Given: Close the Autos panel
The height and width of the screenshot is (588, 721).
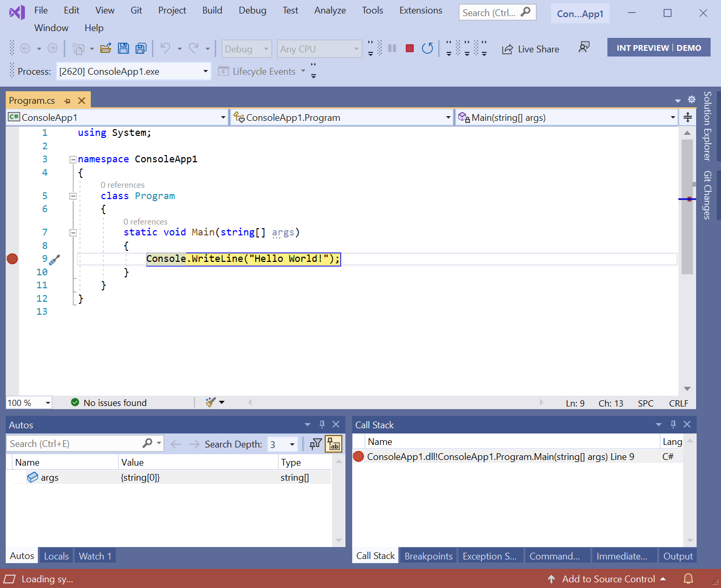Looking at the screenshot, I should [336, 424].
